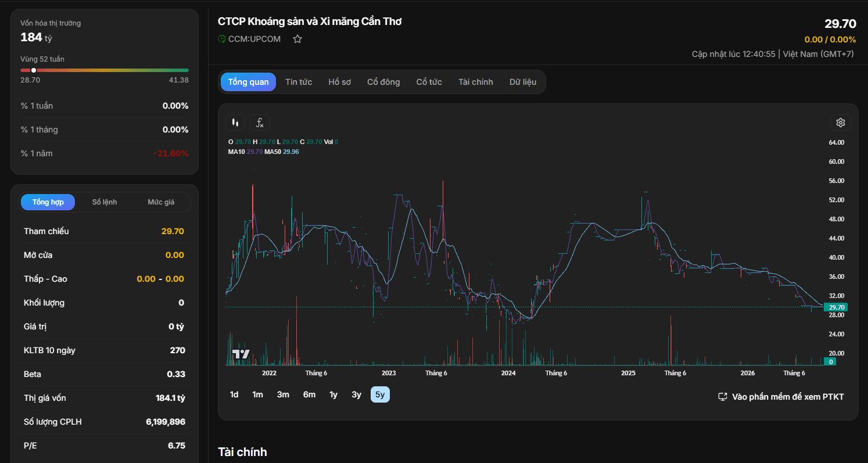
Task: Click the MA10 indicator legend
Action: point(245,152)
